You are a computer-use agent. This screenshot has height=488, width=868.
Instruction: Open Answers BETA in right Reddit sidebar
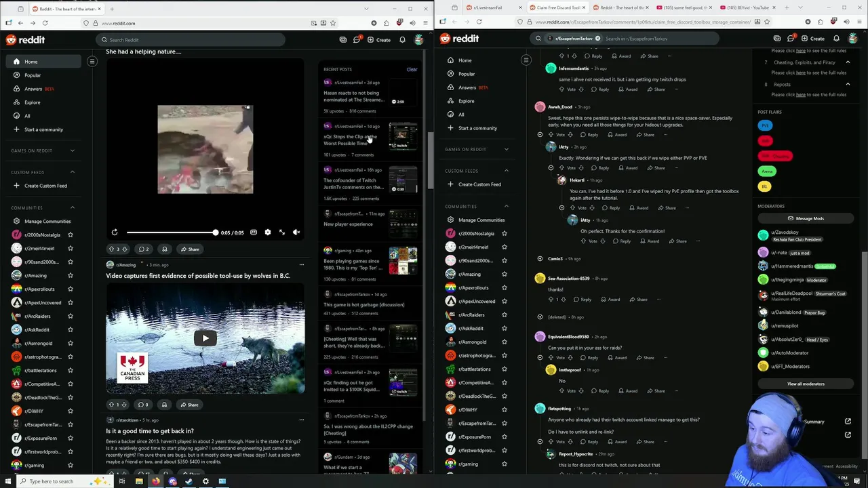[x=473, y=87]
